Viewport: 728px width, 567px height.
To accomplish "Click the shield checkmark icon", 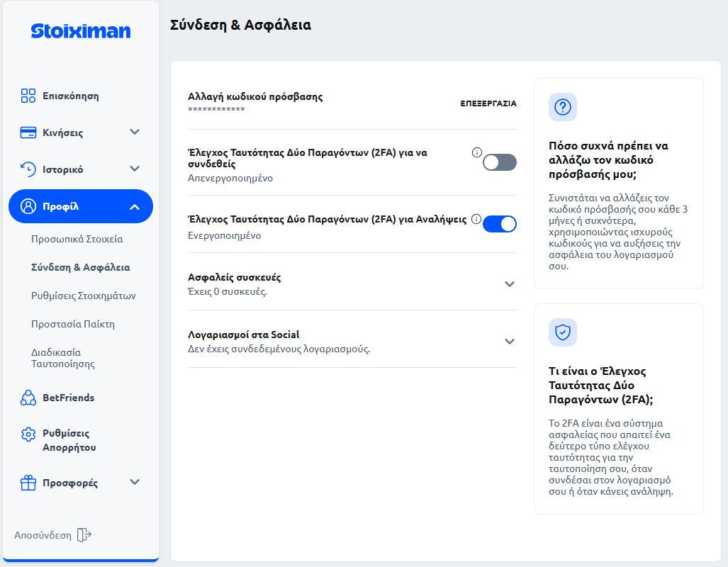I will pos(563,332).
